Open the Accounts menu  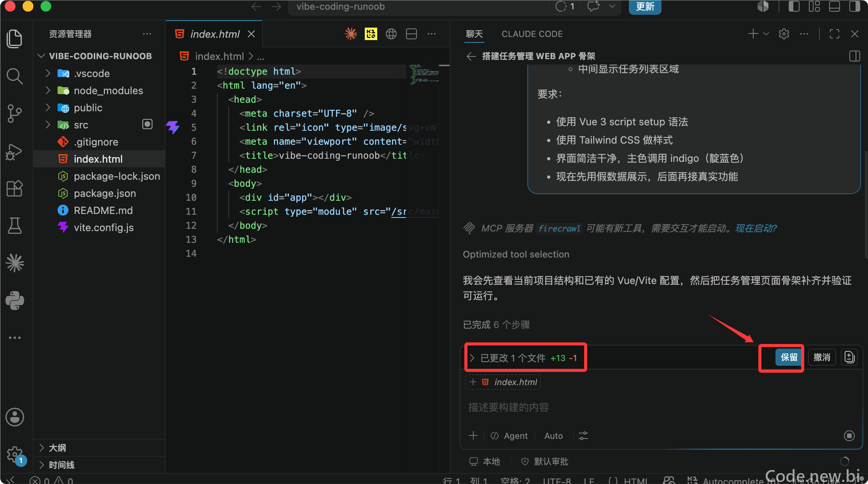[x=15, y=417]
